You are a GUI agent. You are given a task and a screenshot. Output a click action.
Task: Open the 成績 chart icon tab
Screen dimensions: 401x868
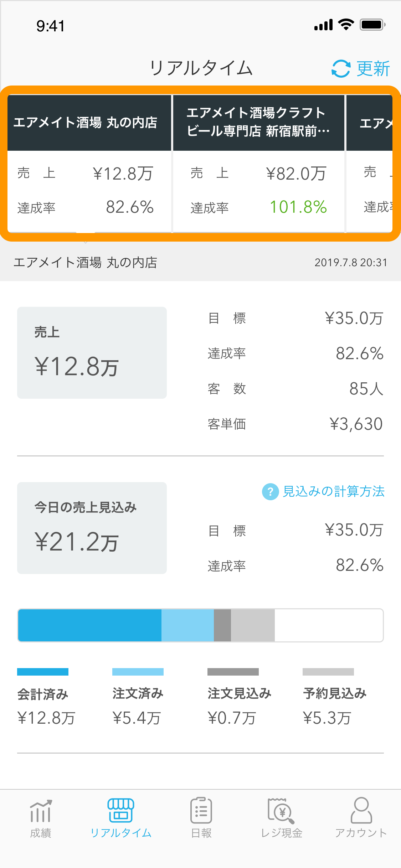pyautogui.click(x=41, y=811)
